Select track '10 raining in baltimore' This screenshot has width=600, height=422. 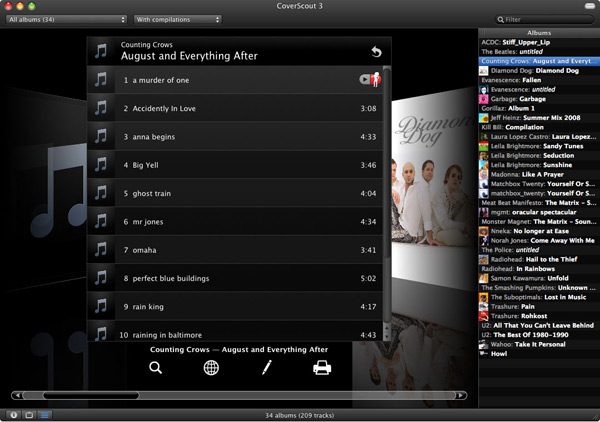(x=235, y=331)
